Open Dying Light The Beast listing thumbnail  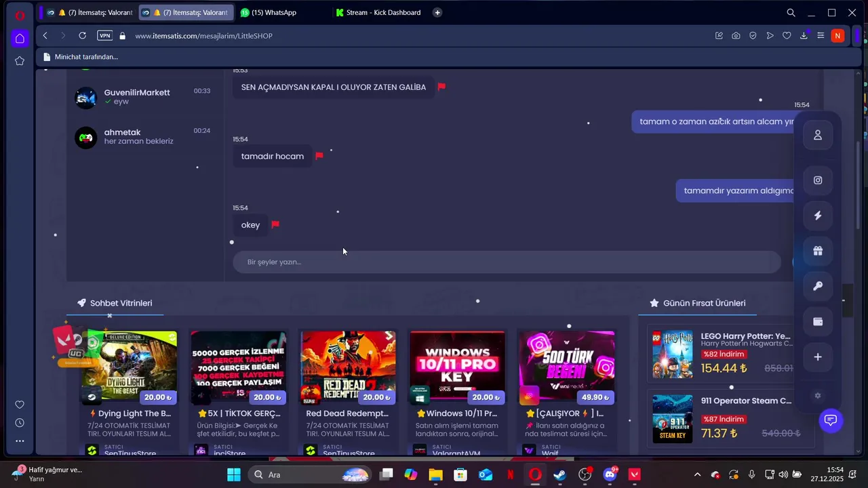[x=129, y=367]
